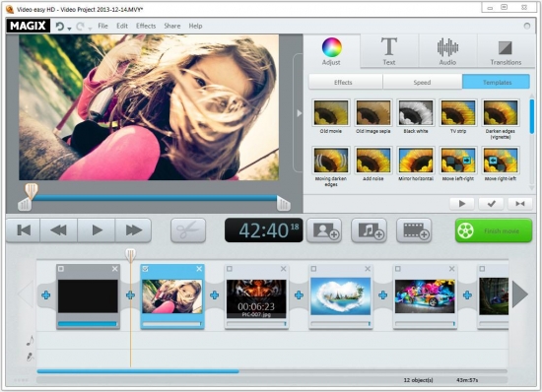Image resolution: width=542 pixels, height=392 pixels.
Task: Insert transition between black and girl clips
Action: (x=130, y=295)
